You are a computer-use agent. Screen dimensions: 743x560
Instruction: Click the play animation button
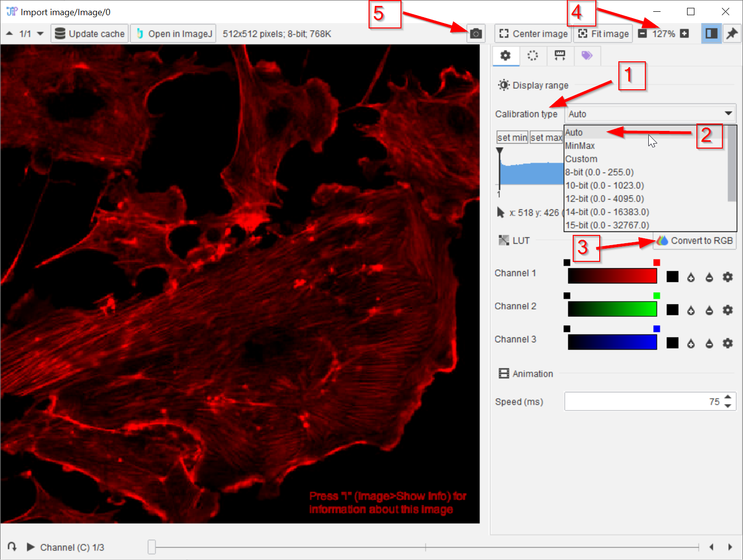click(x=30, y=547)
